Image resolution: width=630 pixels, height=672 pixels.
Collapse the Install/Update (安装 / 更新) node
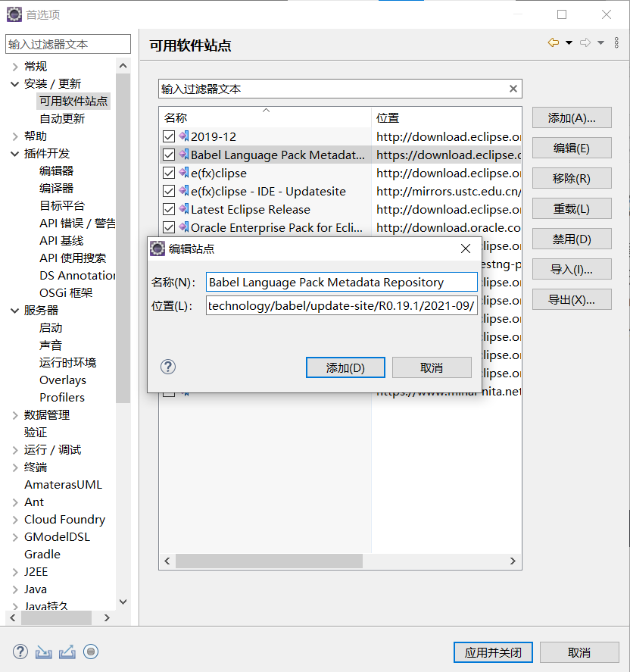15,84
